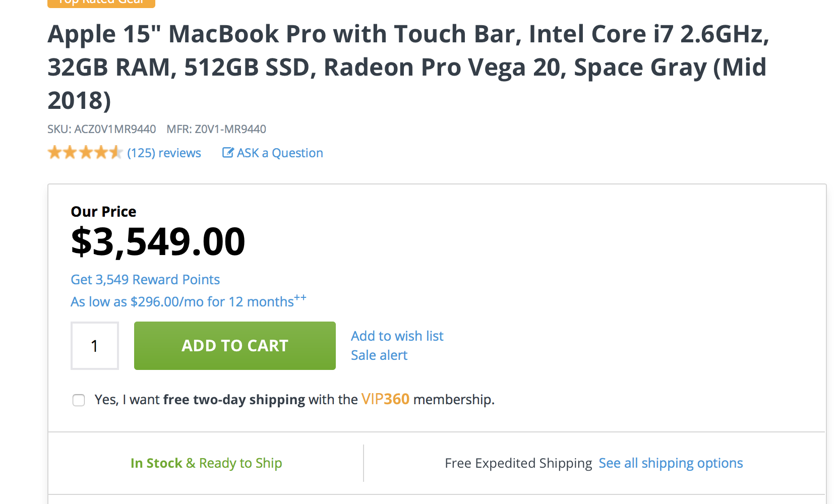Click the half-filled fifth rating star
Viewport: 837px width, 504px height.
tap(115, 152)
